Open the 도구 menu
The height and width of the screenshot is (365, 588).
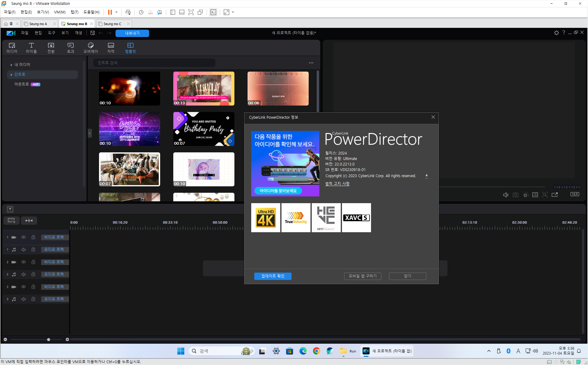51,33
